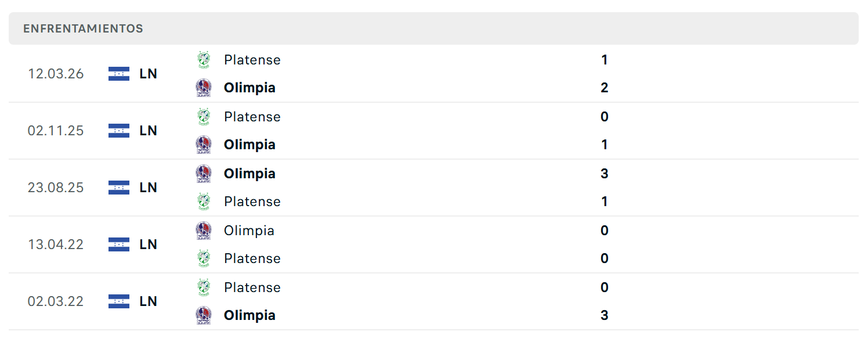Open Olimpia team link in 02.11.25 match
Screen dimensions: 868x342
pyautogui.click(x=249, y=145)
